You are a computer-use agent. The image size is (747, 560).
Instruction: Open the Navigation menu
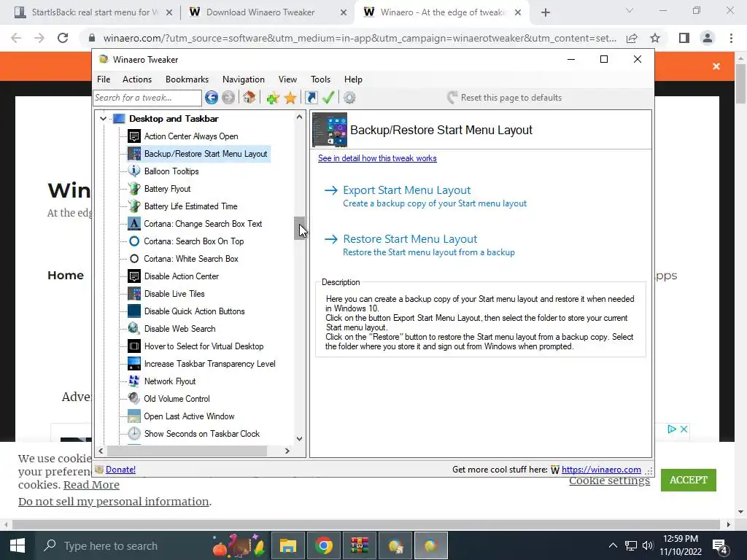pos(244,79)
